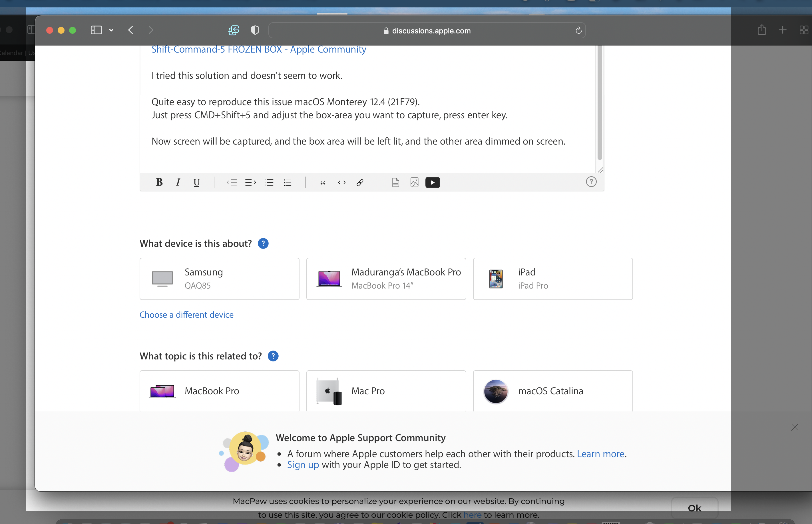This screenshot has height=524, width=812.
Task: Insert a bulleted list
Action: point(288,183)
